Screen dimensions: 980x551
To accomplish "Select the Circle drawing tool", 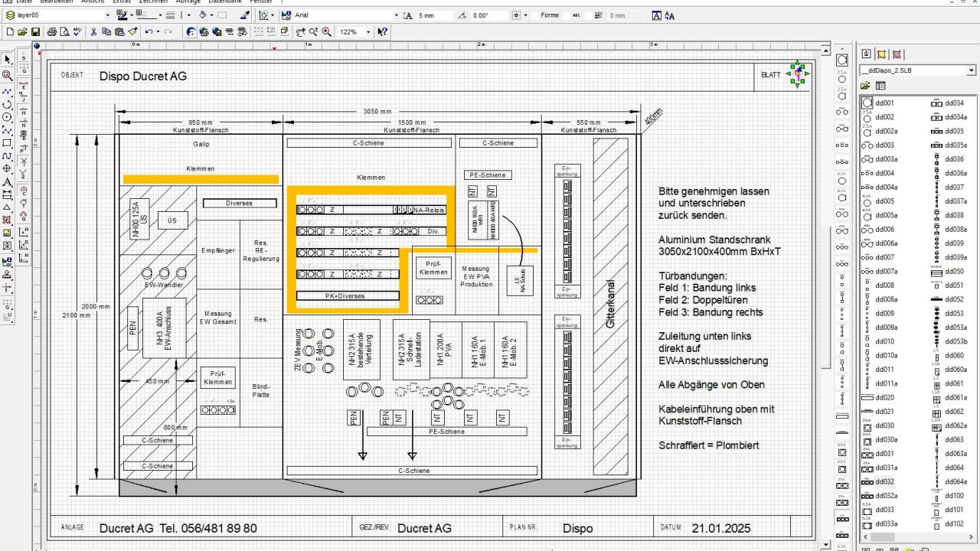I will (8, 117).
